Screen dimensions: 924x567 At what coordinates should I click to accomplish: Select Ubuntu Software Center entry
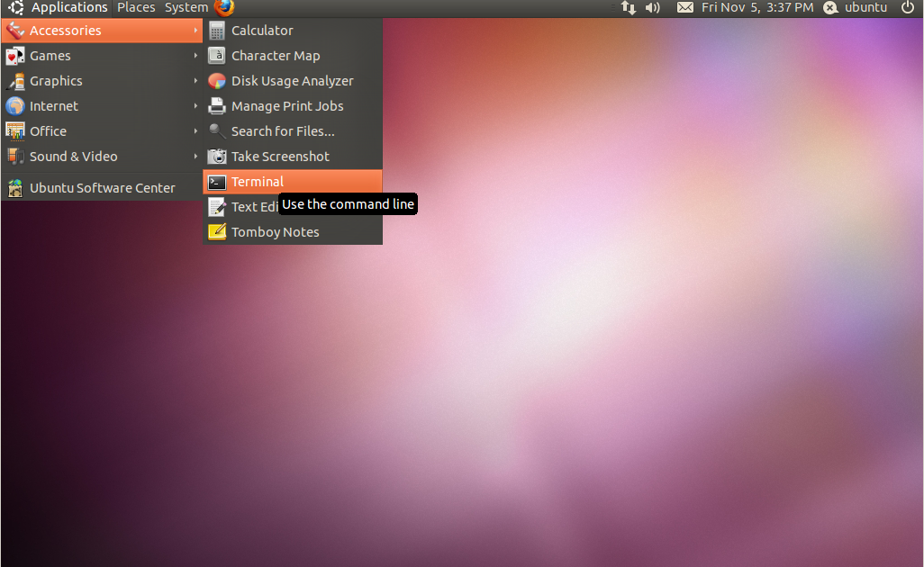tap(103, 188)
